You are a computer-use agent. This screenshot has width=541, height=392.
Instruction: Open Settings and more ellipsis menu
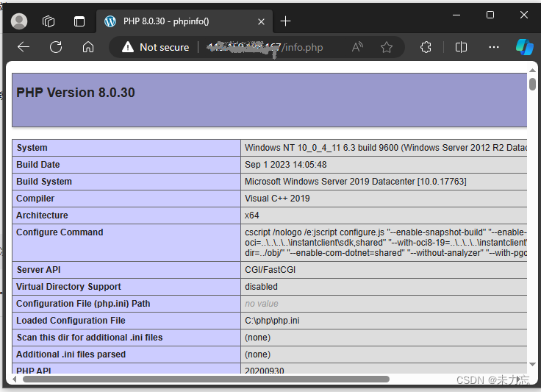point(494,47)
